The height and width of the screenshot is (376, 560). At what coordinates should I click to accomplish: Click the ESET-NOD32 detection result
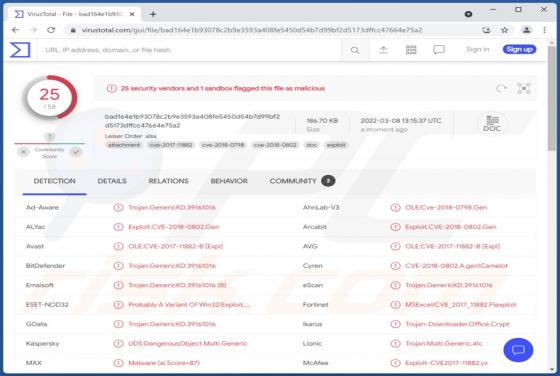189,305
